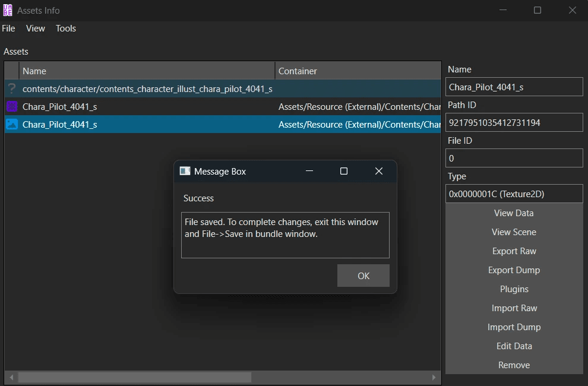Click the Type field showing Texture2D
588x386 pixels.
click(x=514, y=194)
